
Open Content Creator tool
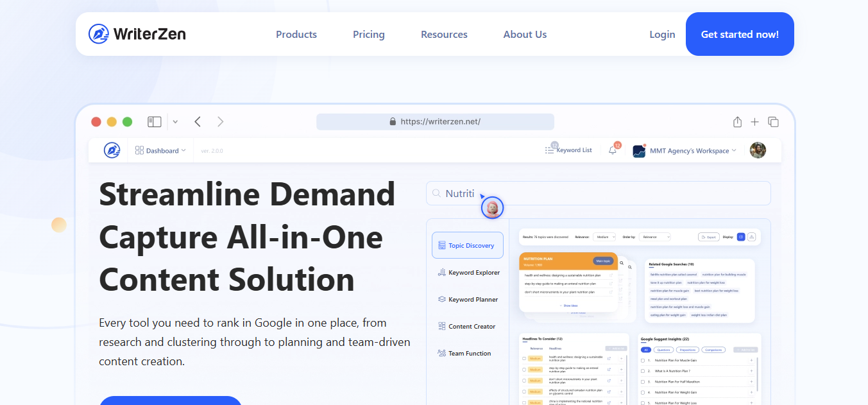click(x=468, y=326)
